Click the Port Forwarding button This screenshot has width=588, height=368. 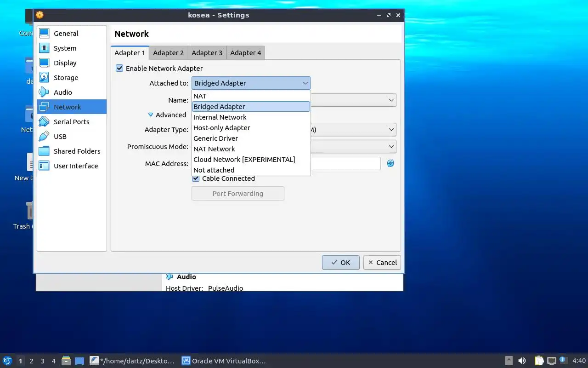[x=238, y=194]
